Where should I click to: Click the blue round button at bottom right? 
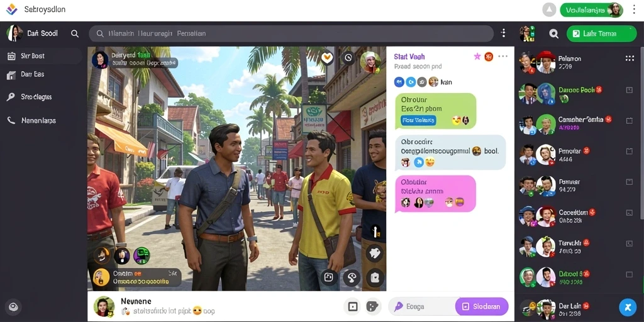[x=628, y=307]
